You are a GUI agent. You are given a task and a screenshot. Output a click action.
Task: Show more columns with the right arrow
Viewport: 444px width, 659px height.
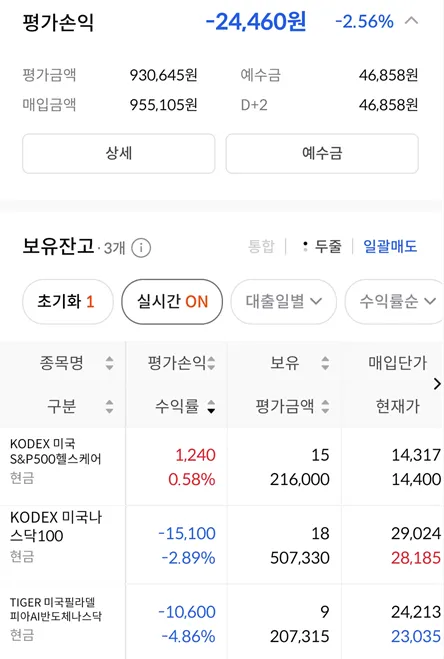437,384
